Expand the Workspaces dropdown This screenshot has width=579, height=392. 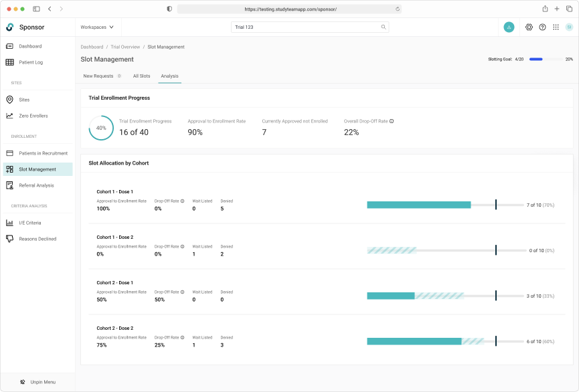[97, 27]
